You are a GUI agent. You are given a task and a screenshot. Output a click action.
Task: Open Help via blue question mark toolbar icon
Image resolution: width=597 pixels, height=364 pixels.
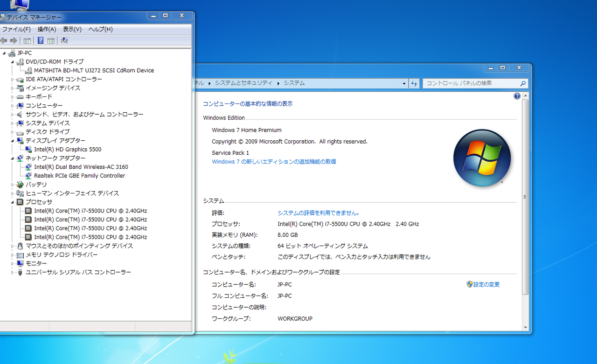point(41,41)
